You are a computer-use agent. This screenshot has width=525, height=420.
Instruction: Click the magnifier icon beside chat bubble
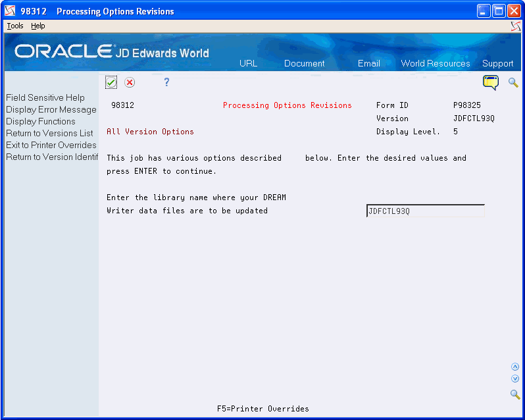coord(513,82)
